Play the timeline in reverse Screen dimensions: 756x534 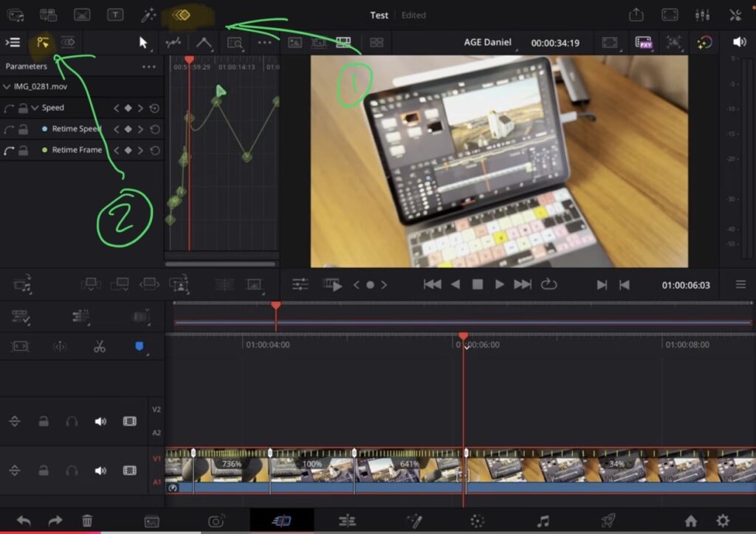(x=455, y=284)
